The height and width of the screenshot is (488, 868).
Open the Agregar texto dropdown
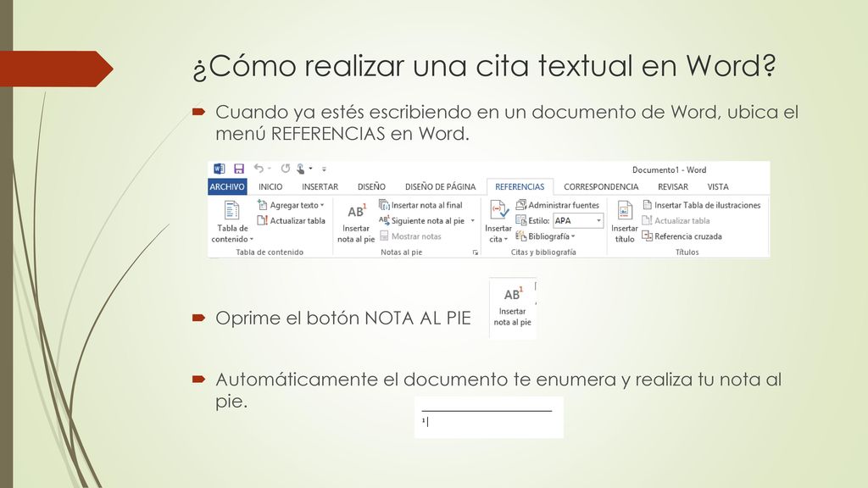292,205
